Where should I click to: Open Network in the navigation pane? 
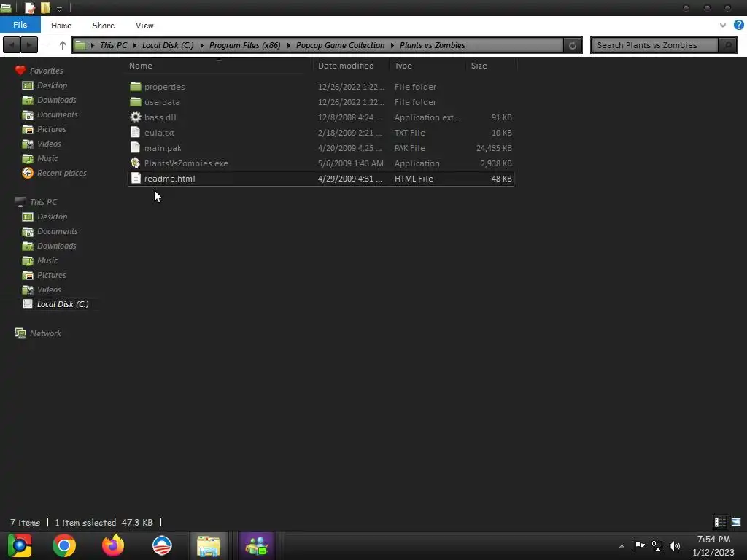[x=45, y=333]
